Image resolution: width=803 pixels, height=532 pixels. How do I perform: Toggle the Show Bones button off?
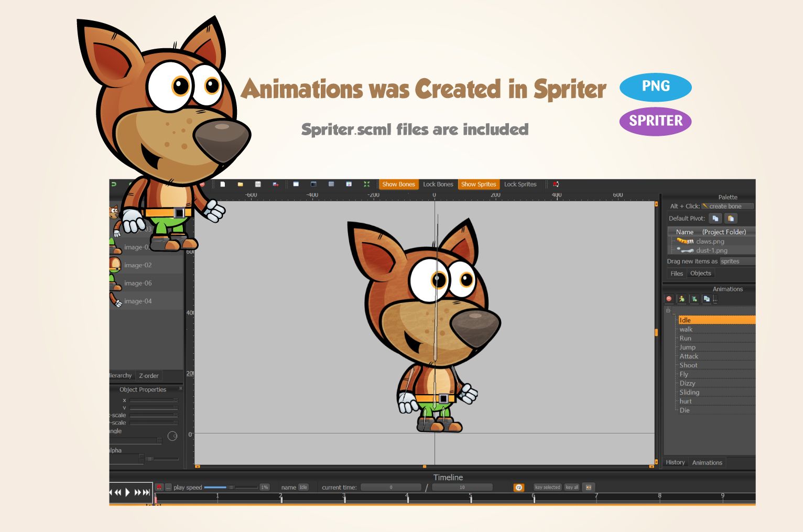click(398, 184)
